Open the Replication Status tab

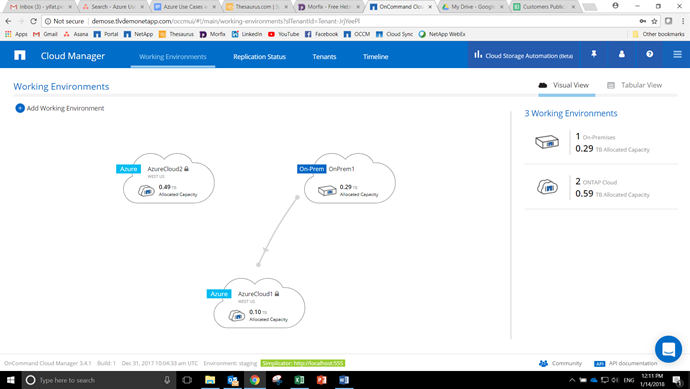260,57
